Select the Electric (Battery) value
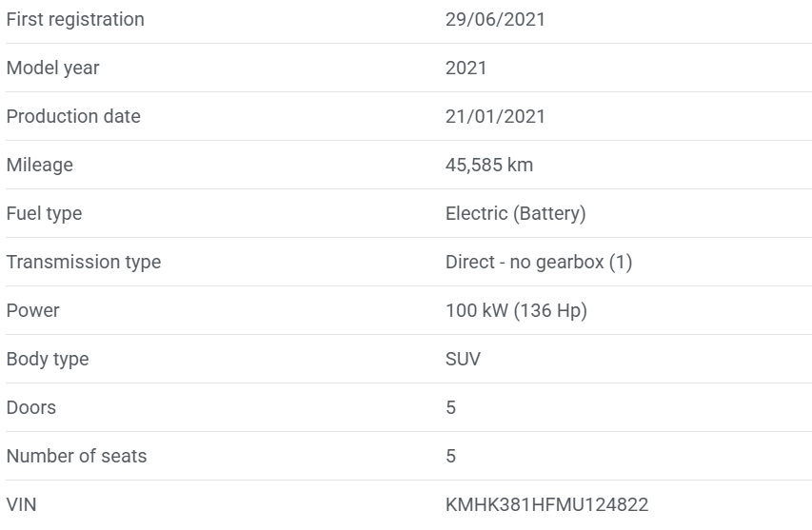The image size is (812, 530). (515, 213)
